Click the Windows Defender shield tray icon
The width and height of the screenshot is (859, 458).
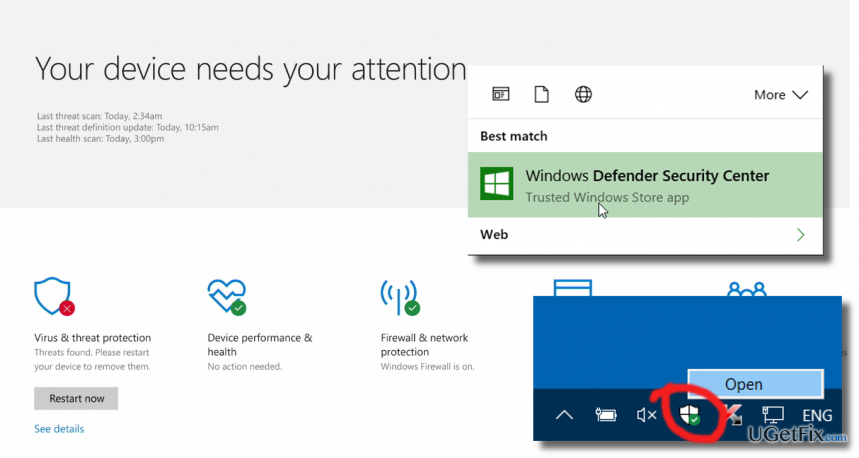point(689,415)
